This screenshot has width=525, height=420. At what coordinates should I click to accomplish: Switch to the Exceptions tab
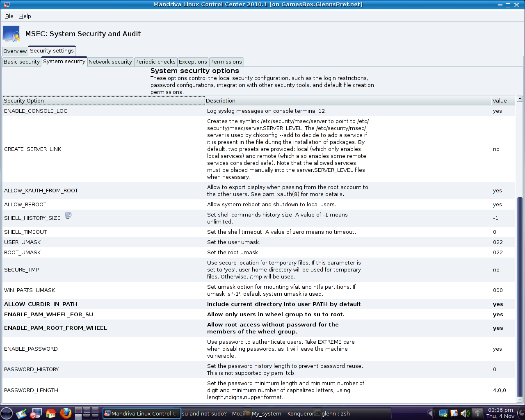193,62
